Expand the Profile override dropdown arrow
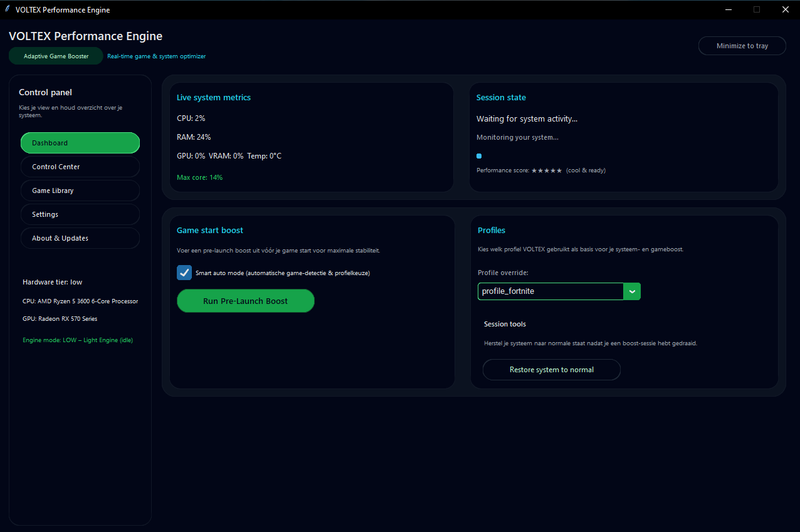Image resolution: width=800 pixels, height=532 pixels. click(x=632, y=291)
